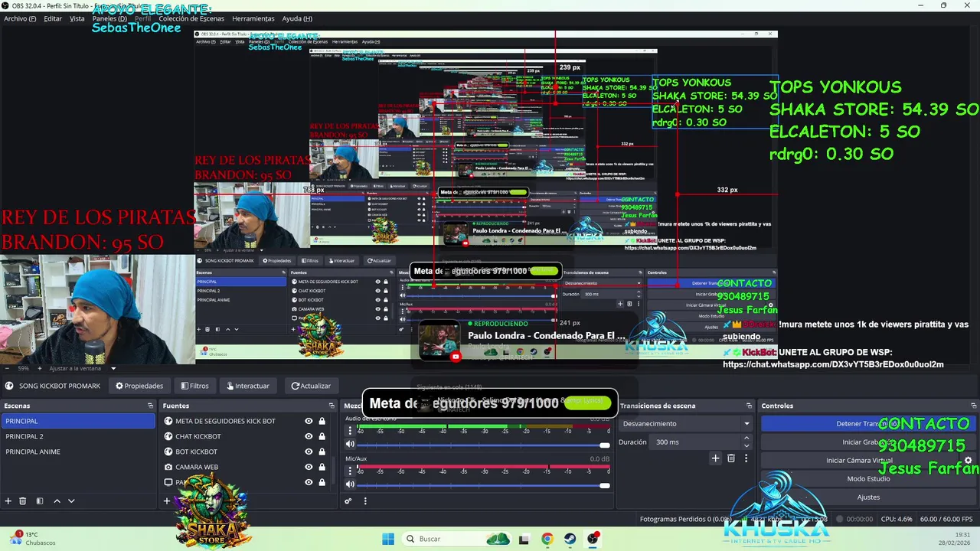The image size is (980, 551).
Task: Float the Transiciones de escena dock
Action: [749, 406]
